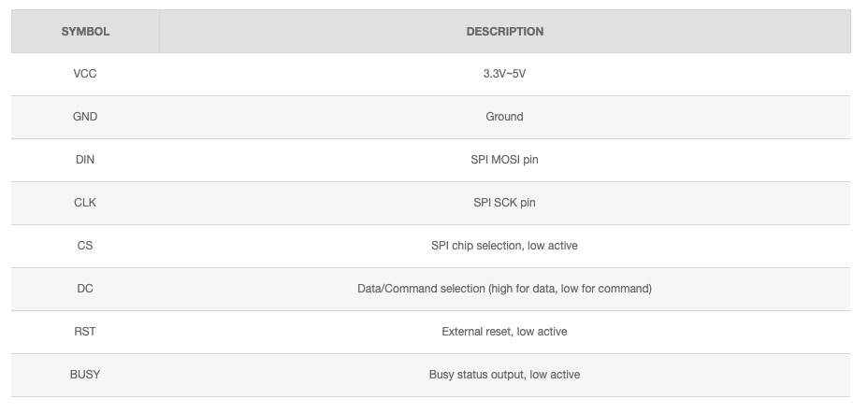
Task: Click the DESCRIPTION column header
Action: 504,31
